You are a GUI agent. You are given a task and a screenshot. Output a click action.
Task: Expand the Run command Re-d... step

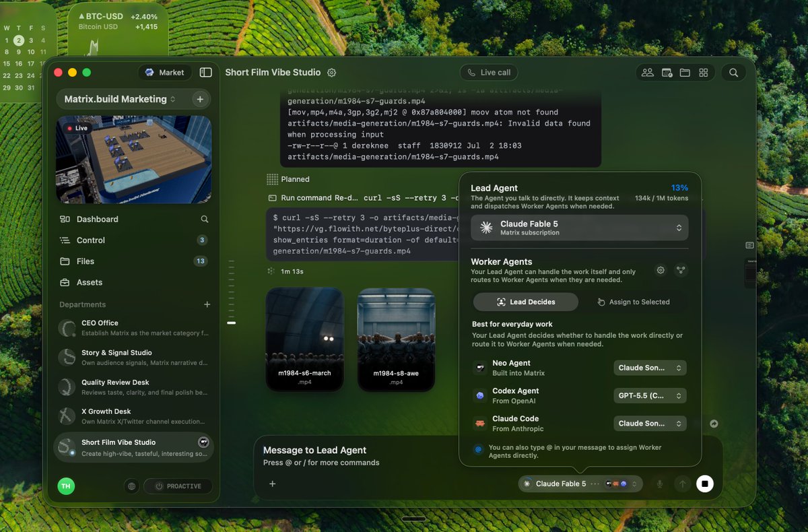click(364, 198)
